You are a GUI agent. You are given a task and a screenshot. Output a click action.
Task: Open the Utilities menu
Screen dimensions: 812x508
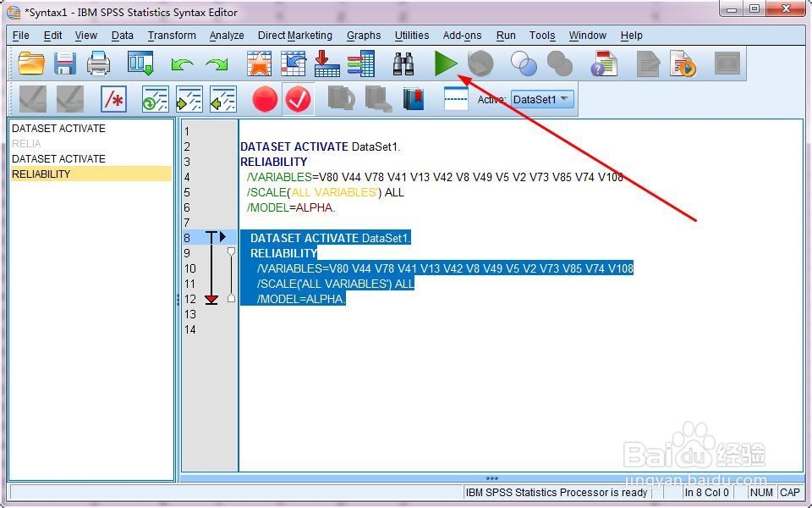(x=412, y=36)
